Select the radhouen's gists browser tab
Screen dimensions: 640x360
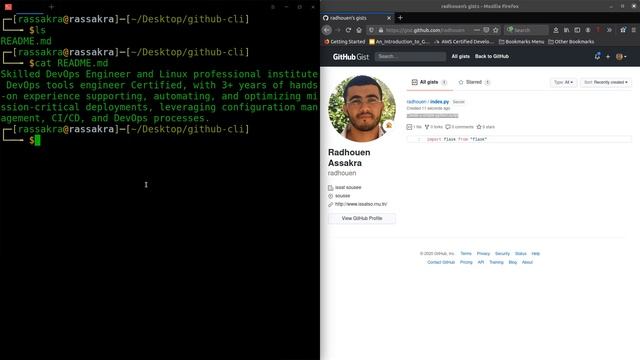pos(357,18)
